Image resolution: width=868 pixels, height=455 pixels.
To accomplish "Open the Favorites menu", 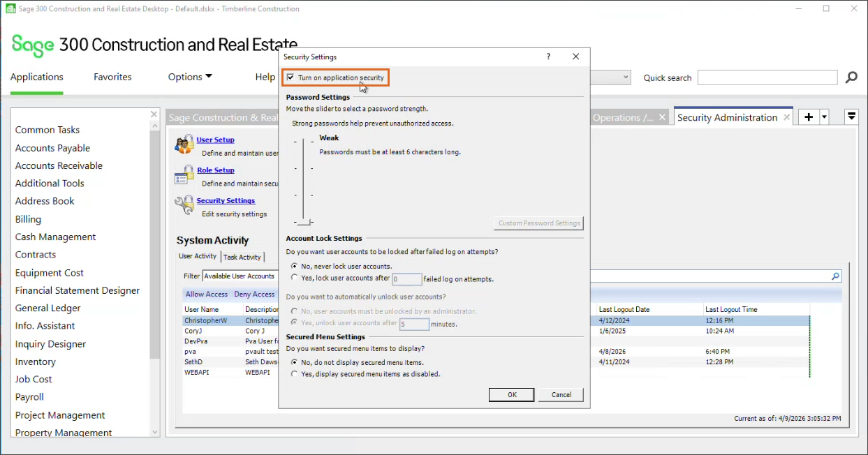I will [x=112, y=77].
